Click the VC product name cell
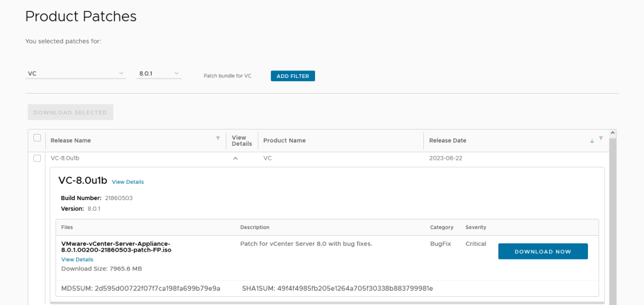The height and width of the screenshot is (305, 644). coord(267,158)
